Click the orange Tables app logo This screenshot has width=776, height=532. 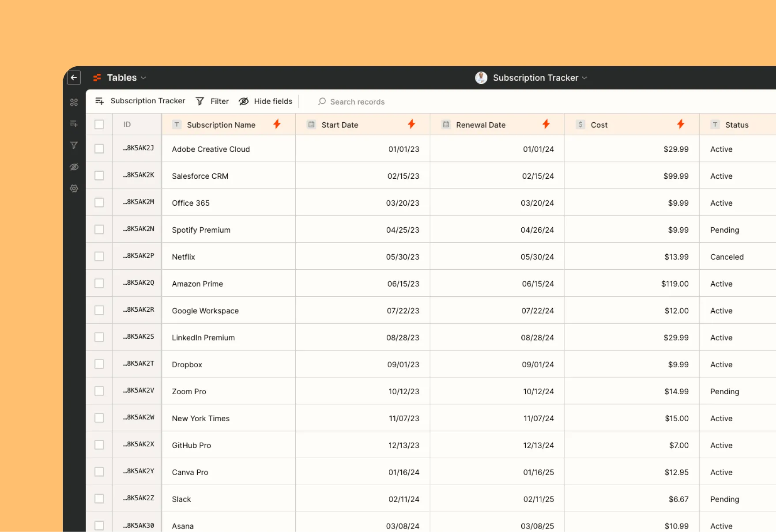click(x=97, y=77)
